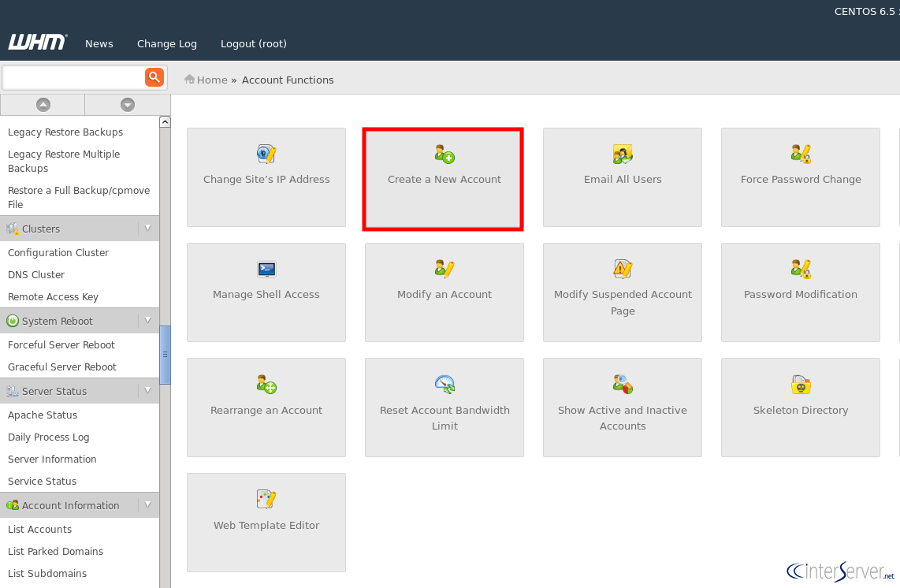Click the sidebar search input field
Image resolution: width=900 pixels, height=588 pixels.
tap(73, 77)
